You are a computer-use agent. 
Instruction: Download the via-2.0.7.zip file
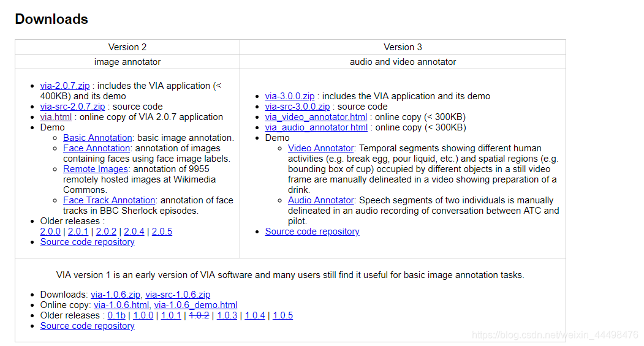(65, 86)
